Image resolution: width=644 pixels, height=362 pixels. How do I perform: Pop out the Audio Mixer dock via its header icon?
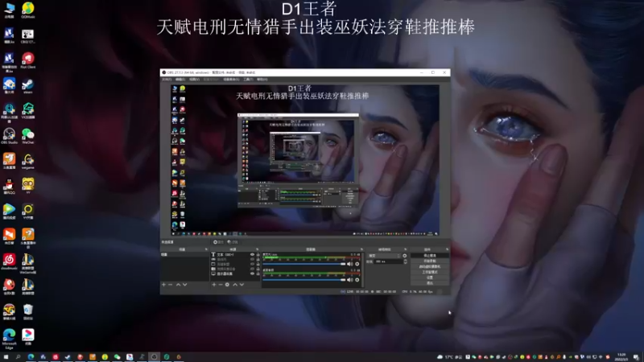coord(361,249)
